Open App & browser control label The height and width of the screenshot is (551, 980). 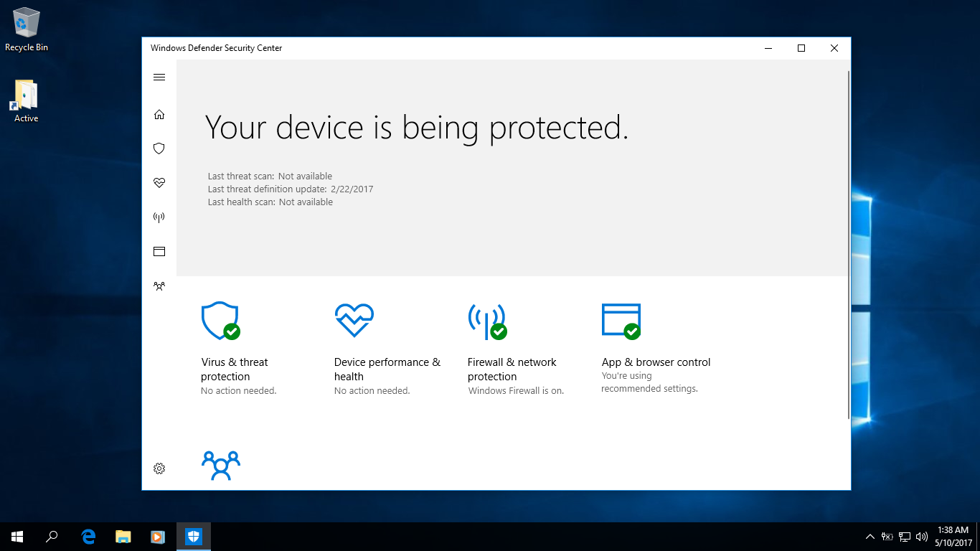(x=656, y=362)
